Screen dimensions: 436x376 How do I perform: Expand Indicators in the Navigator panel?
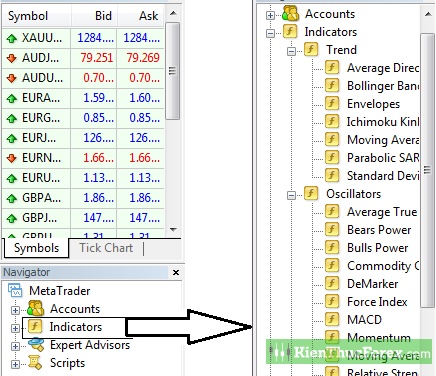15,328
